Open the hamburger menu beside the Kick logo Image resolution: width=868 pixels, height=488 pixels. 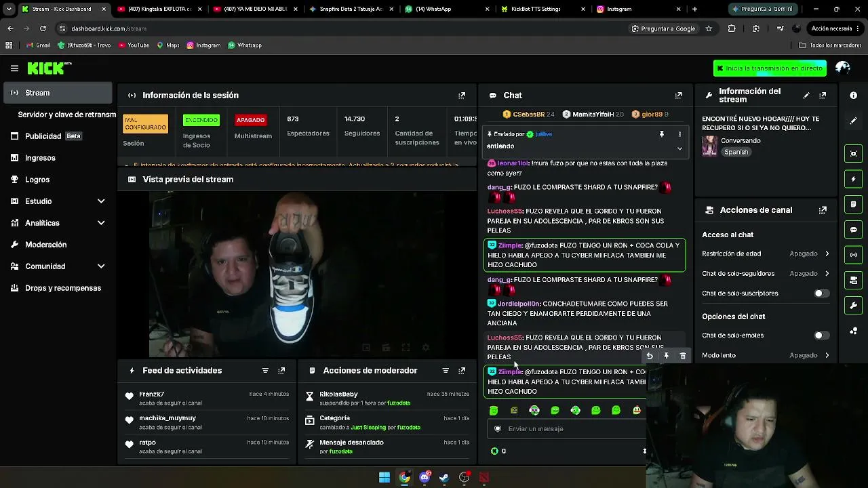tap(14, 68)
